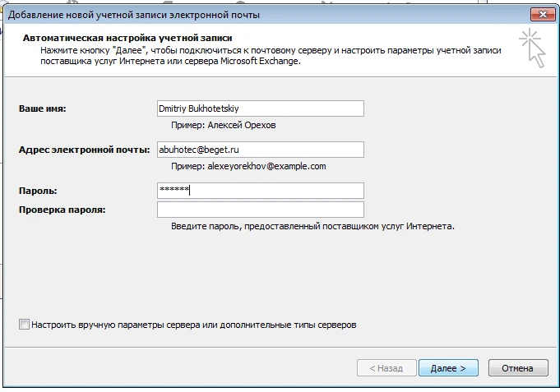Click the 'Адрес электронной почты:' label
Screen dimensions: 560x392
(84, 150)
